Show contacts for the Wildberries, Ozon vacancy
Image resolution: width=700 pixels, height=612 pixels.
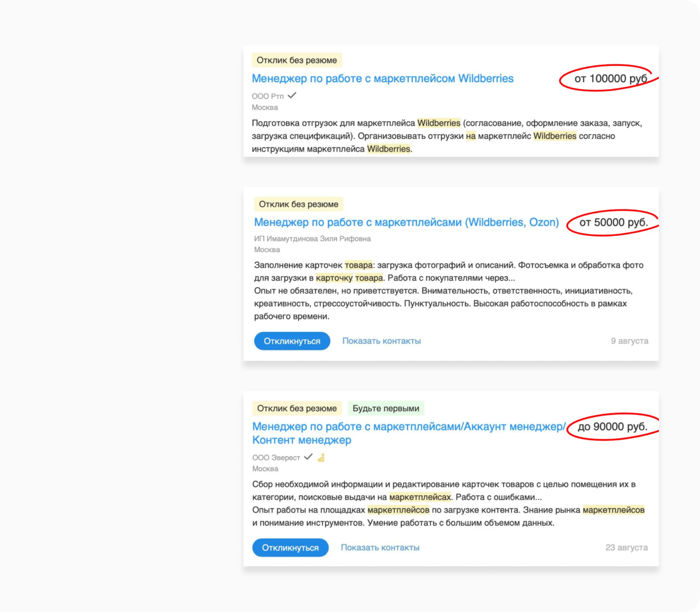click(381, 341)
